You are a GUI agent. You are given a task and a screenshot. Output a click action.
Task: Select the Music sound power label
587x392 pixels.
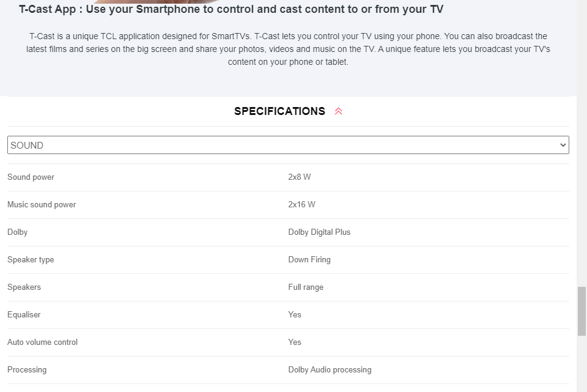coord(42,204)
